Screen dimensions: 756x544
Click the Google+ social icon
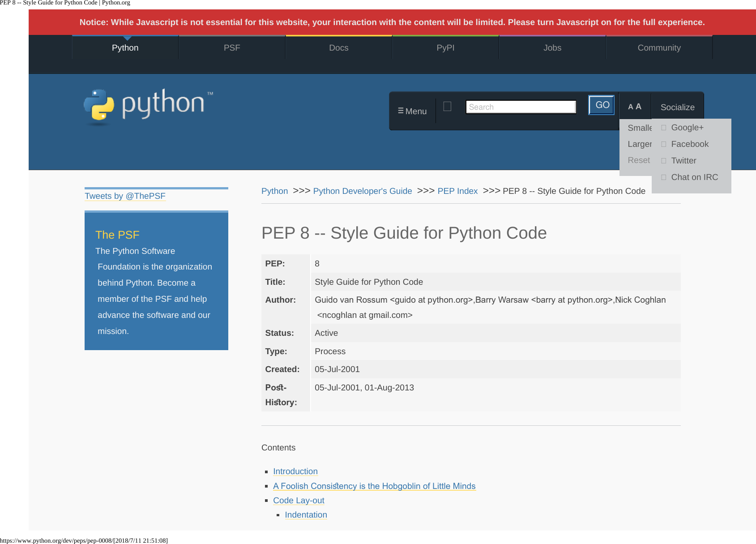(664, 128)
